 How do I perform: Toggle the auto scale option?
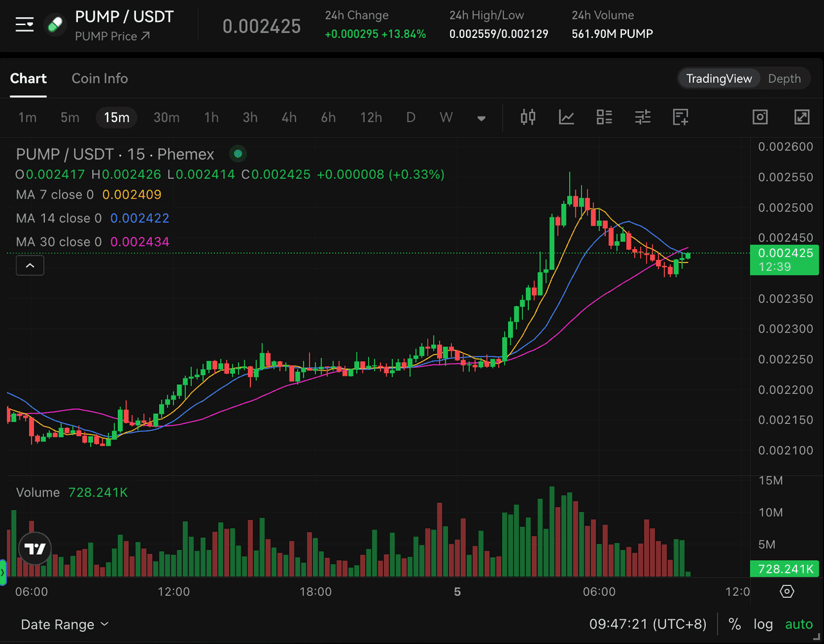[799, 624]
